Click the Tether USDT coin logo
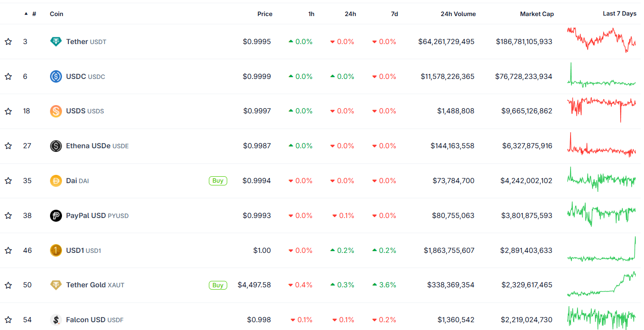The height and width of the screenshot is (330, 644). tap(56, 41)
